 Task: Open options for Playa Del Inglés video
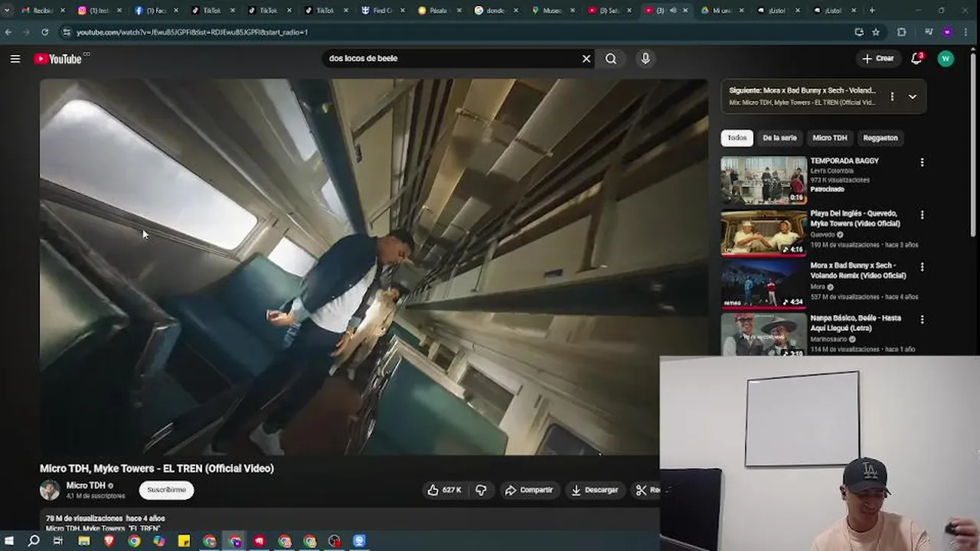coord(922,215)
